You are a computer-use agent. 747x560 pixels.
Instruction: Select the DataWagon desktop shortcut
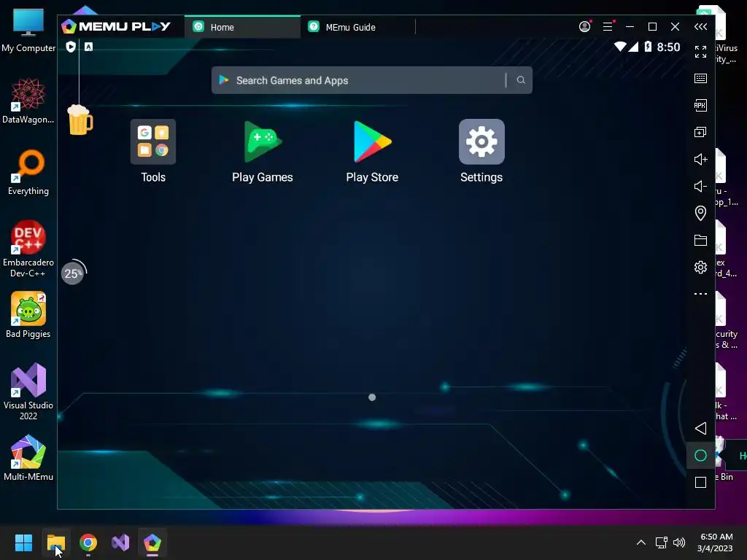(28, 101)
